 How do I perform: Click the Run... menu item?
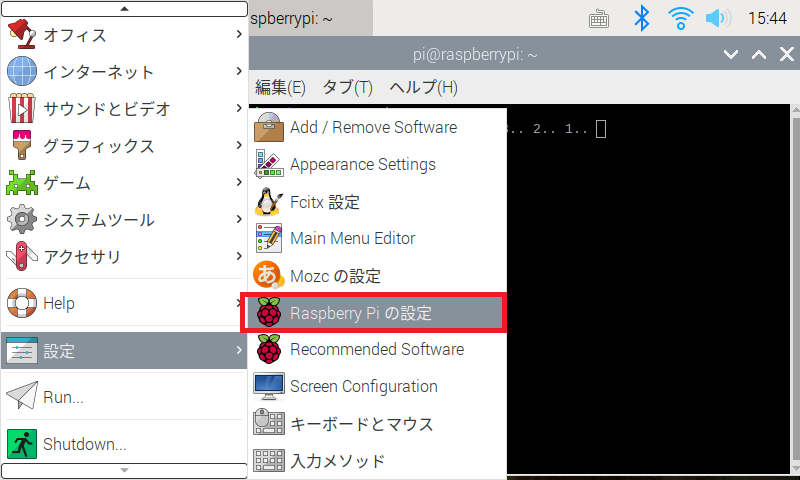click(124, 396)
